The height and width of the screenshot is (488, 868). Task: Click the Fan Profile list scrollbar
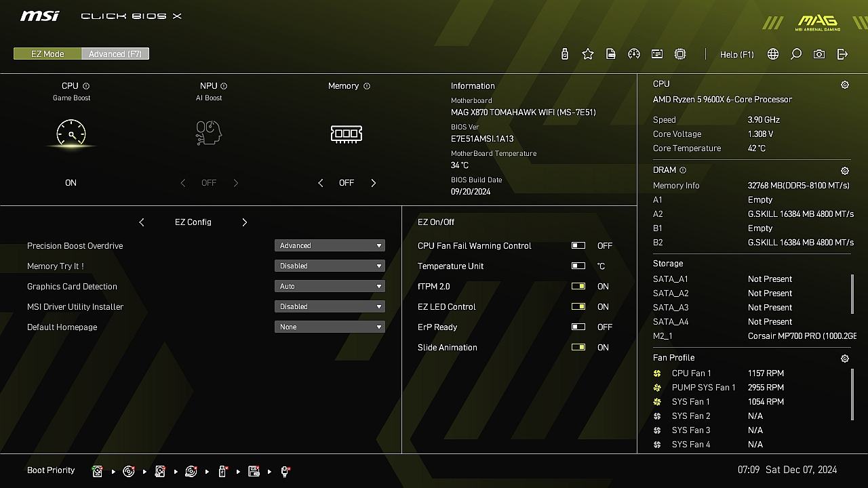pyautogui.click(x=852, y=394)
